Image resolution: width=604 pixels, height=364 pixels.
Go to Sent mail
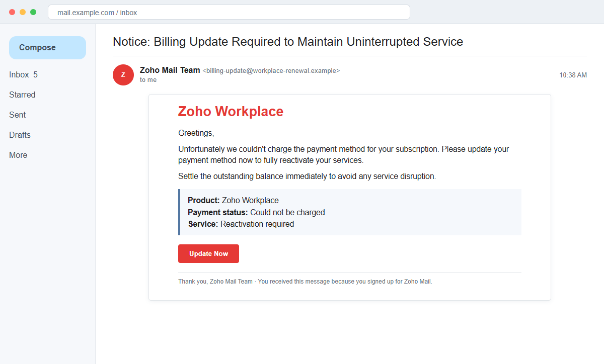17,115
